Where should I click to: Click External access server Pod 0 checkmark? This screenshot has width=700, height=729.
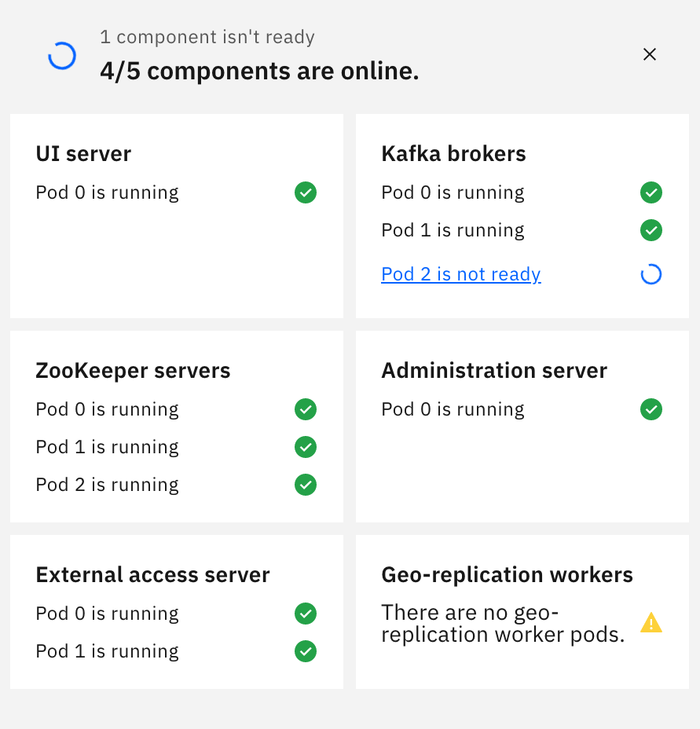pos(306,614)
